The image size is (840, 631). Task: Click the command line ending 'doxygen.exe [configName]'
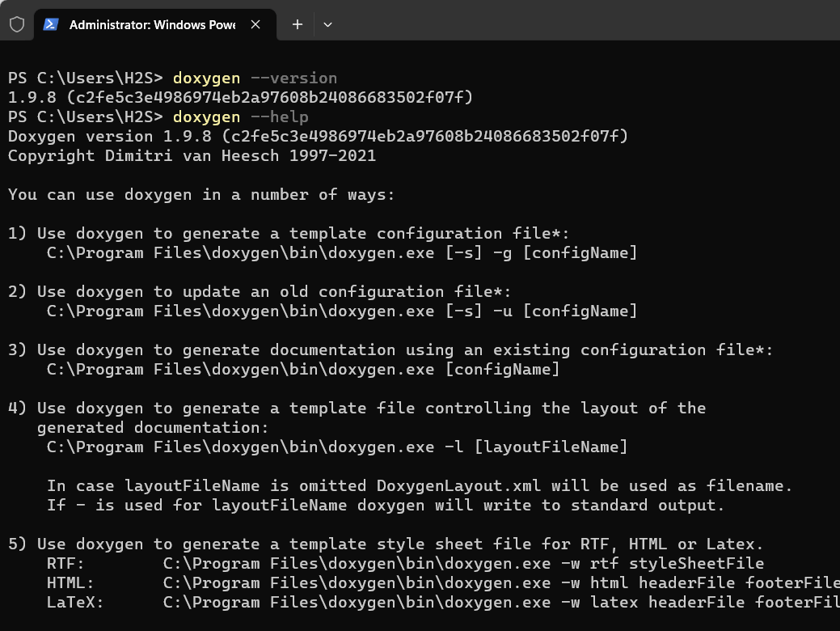coord(303,370)
